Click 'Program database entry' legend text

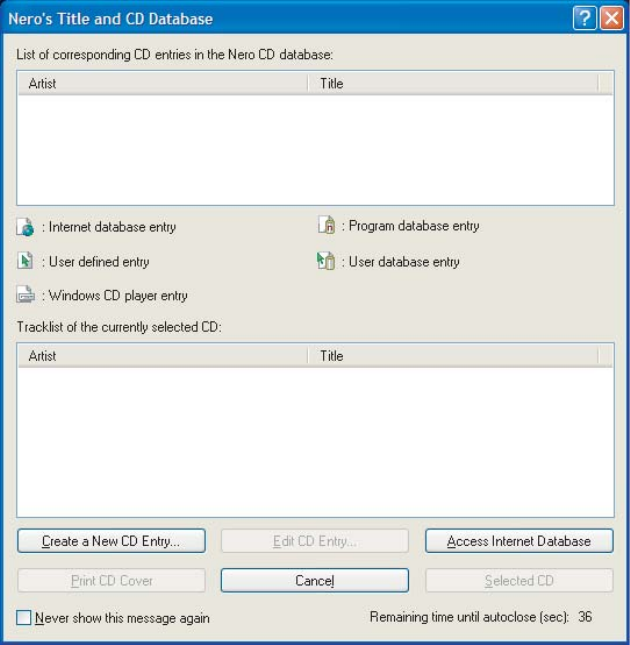tap(414, 226)
